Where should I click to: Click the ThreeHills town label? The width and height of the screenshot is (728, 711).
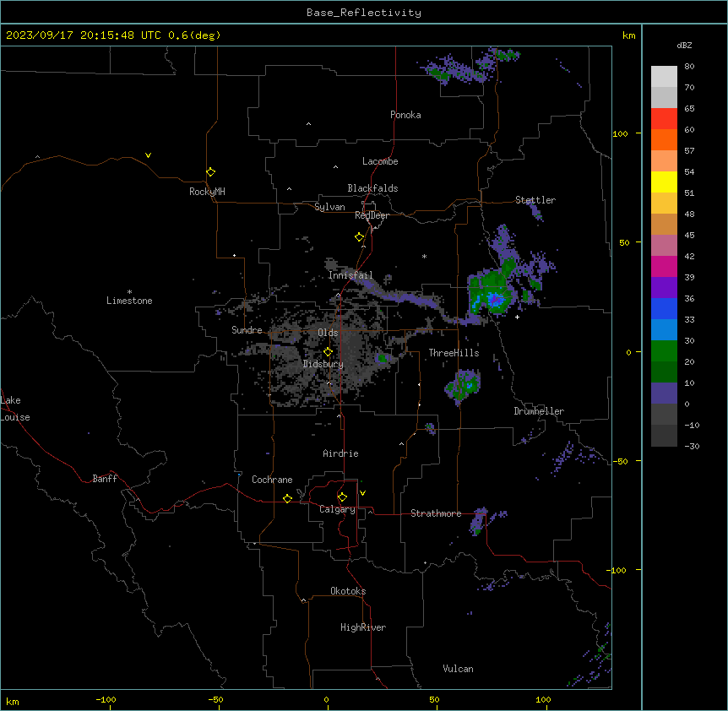pyautogui.click(x=454, y=353)
